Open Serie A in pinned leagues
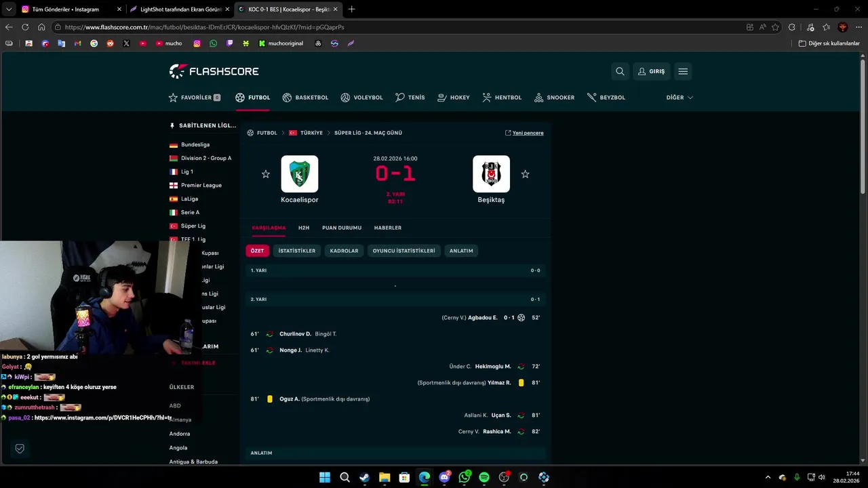 click(190, 212)
